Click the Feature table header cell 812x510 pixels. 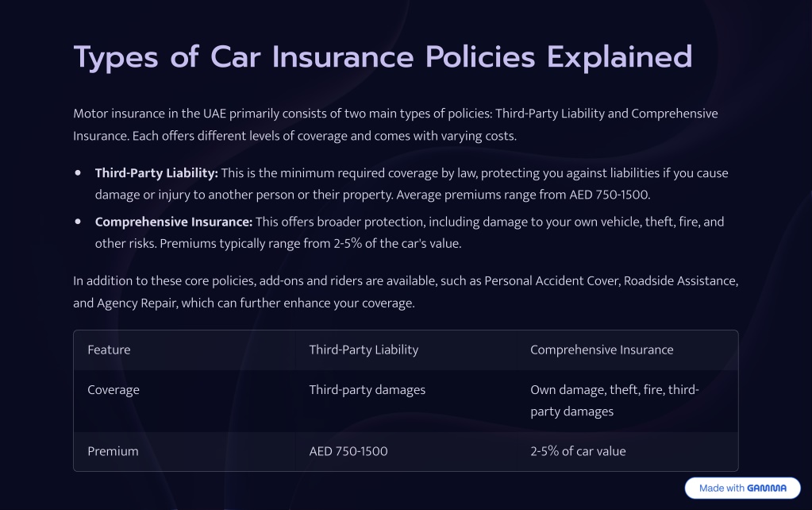[184, 350]
